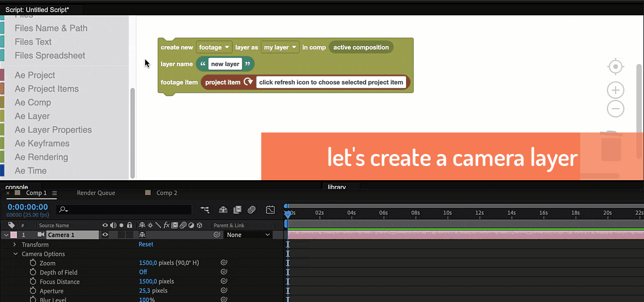
Task: Click the Comp 2 tab color swatch
Action: (x=148, y=192)
